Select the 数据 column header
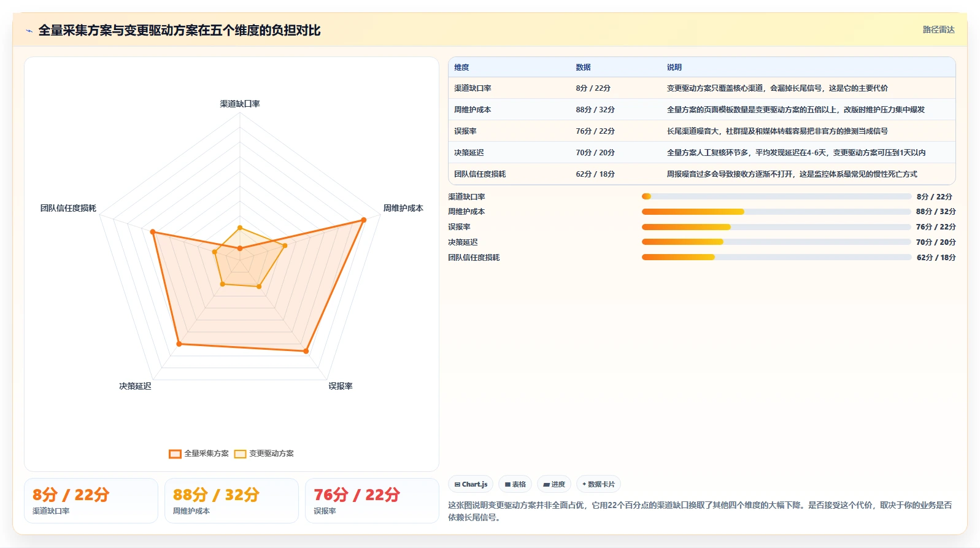The height and width of the screenshot is (548, 980). coord(583,68)
